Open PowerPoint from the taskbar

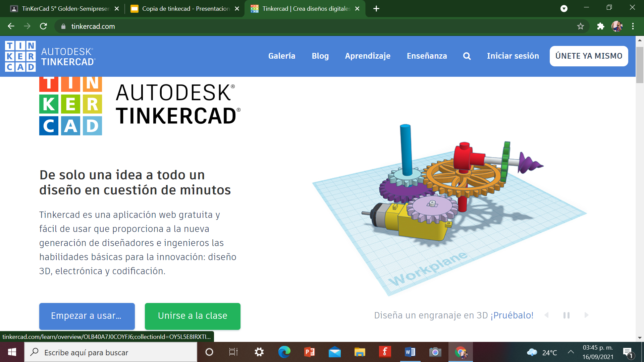point(309,352)
